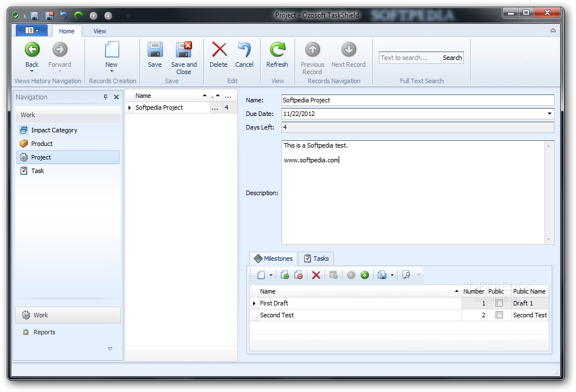Image resolution: width=576 pixels, height=392 pixels.
Task: Close the Navigation panel
Action: [116, 97]
